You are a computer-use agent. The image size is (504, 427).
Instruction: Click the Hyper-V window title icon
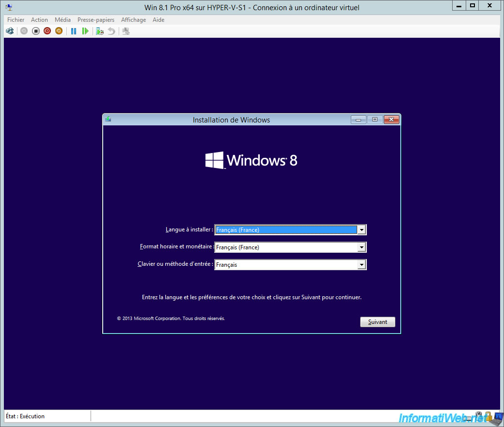pos(9,7)
